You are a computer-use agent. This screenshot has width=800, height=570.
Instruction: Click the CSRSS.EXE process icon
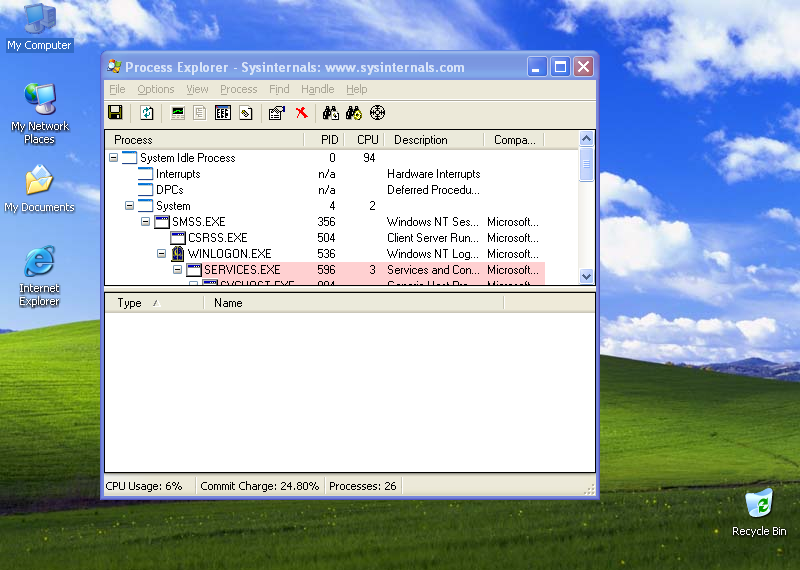(x=178, y=238)
